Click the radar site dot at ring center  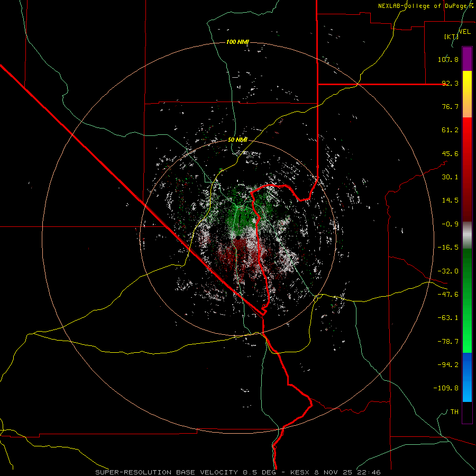(x=239, y=237)
